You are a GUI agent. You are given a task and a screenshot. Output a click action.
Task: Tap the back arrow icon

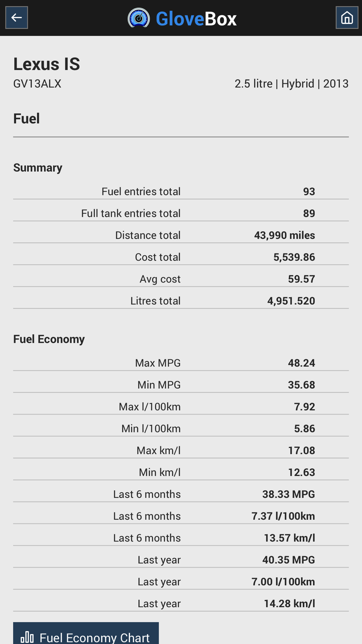click(17, 17)
